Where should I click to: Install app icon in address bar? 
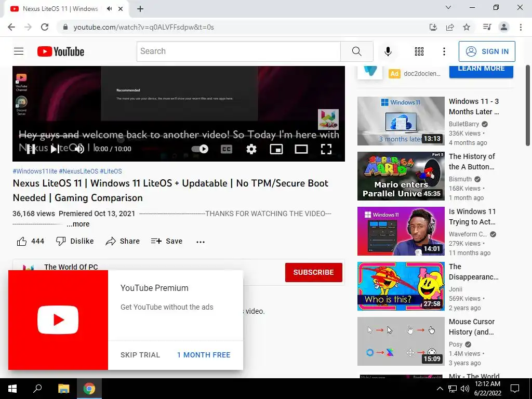433,27
